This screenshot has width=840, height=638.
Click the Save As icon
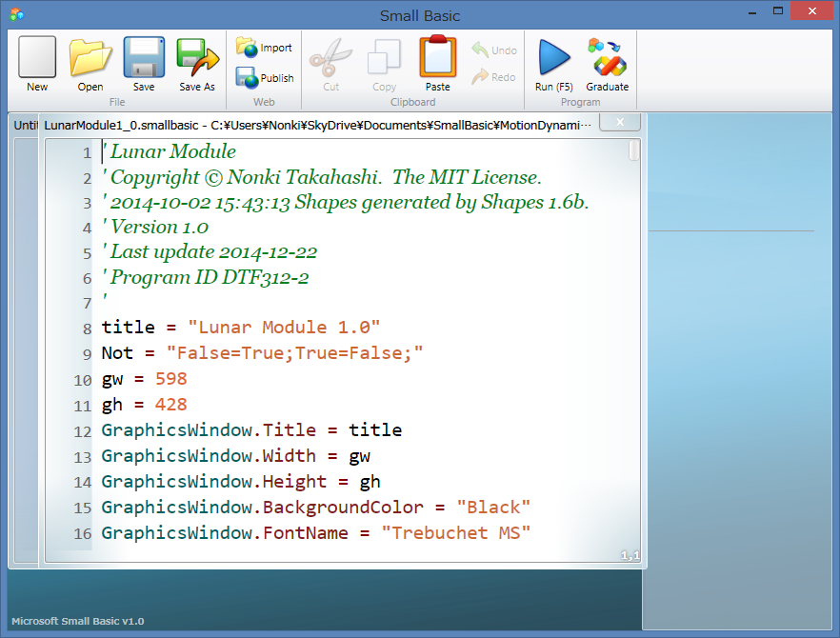[197, 58]
